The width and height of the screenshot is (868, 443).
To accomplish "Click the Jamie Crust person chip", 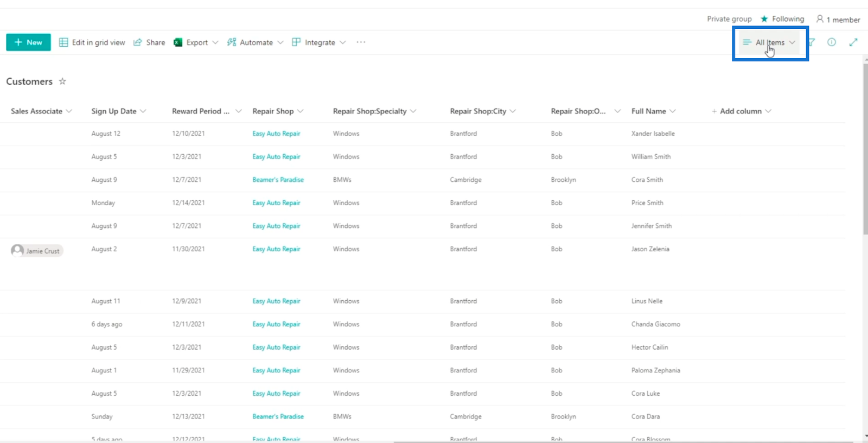I will tap(37, 251).
